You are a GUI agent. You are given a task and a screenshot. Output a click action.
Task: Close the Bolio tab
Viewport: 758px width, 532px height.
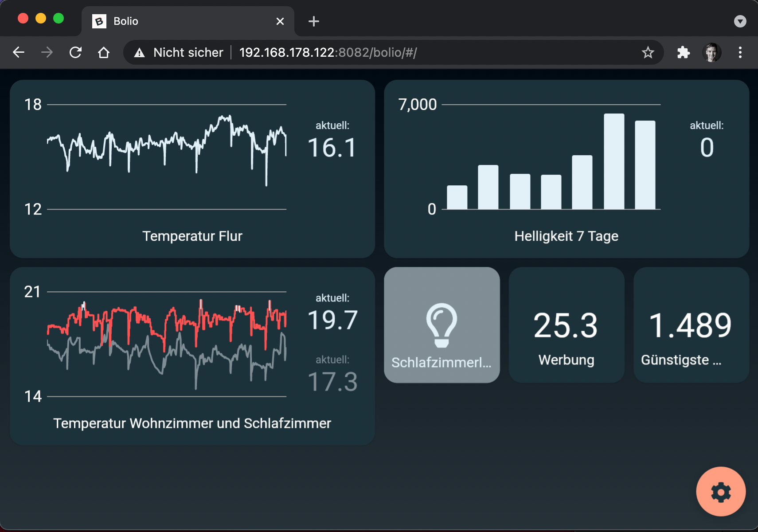(280, 21)
